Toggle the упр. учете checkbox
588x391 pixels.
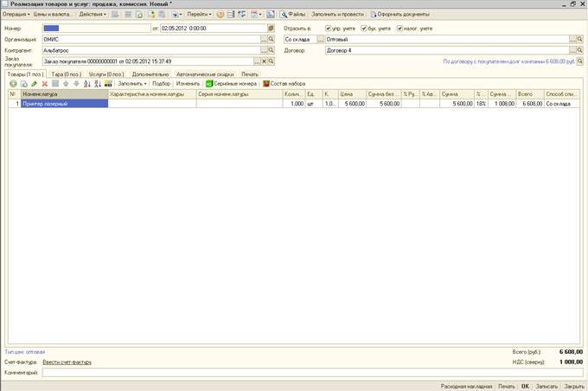click(329, 29)
